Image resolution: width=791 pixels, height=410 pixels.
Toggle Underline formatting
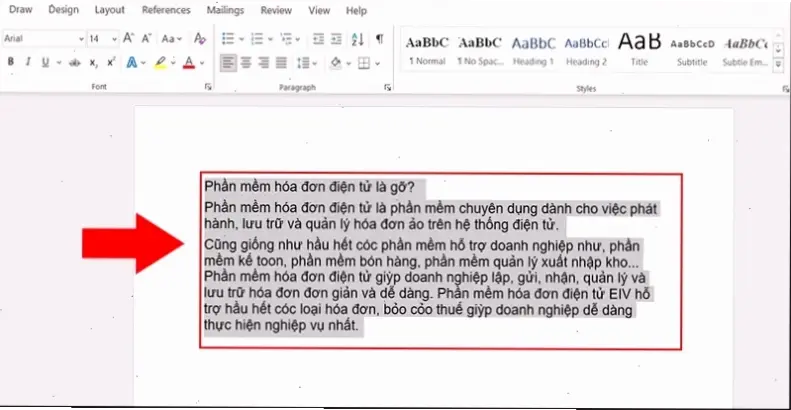(x=45, y=63)
